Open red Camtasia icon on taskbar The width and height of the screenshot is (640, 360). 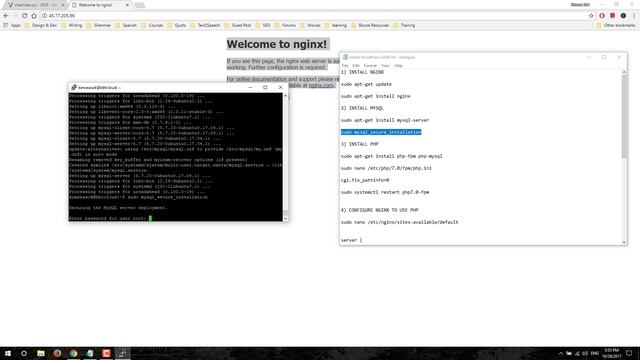point(106,353)
